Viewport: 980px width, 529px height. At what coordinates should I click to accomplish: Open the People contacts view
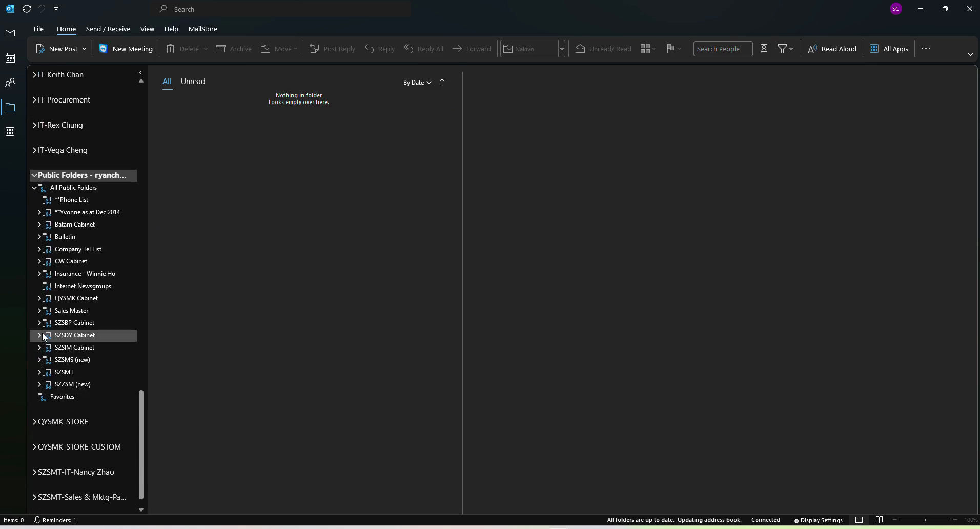tap(10, 83)
